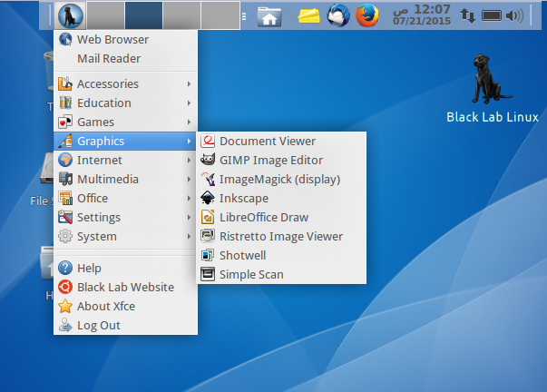Open Web Browser menu entry

(x=125, y=39)
